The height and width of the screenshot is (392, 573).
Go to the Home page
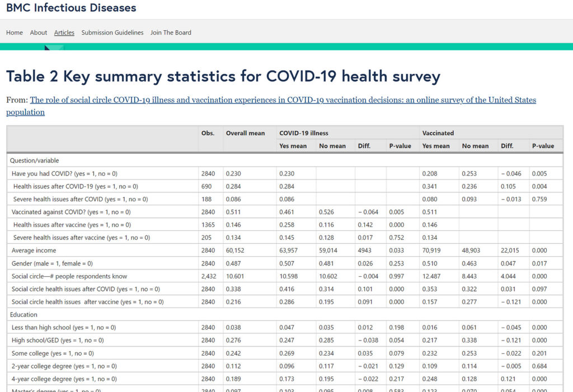tap(15, 32)
